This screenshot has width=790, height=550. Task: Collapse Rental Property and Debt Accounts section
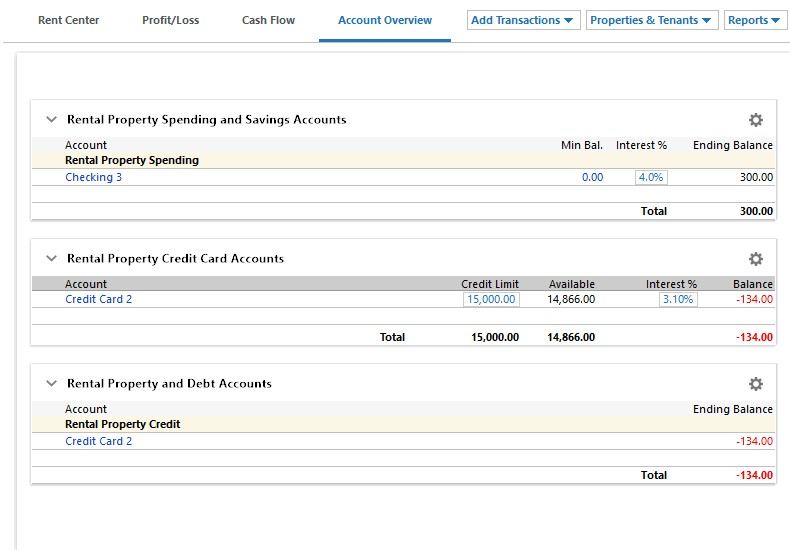(x=52, y=384)
